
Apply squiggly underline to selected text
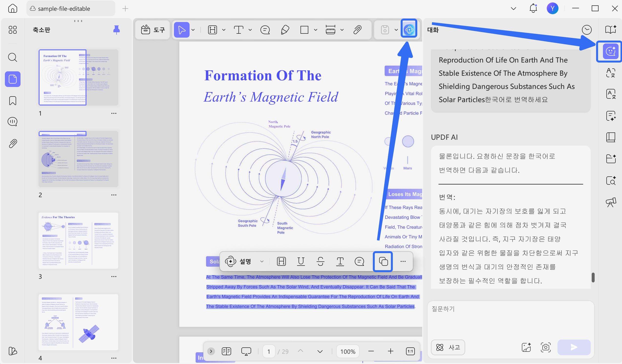pos(340,261)
